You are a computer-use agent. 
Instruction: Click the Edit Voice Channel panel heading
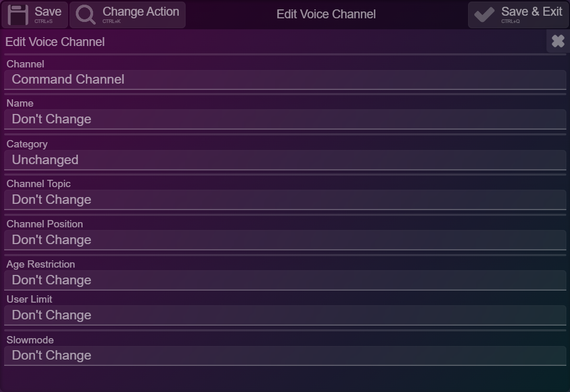click(55, 42)
